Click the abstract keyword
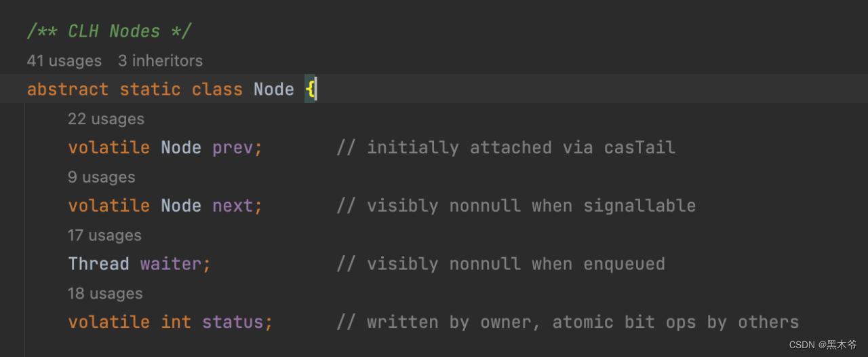The width and height of the screenshot is (868, 357). coord(68,89)
